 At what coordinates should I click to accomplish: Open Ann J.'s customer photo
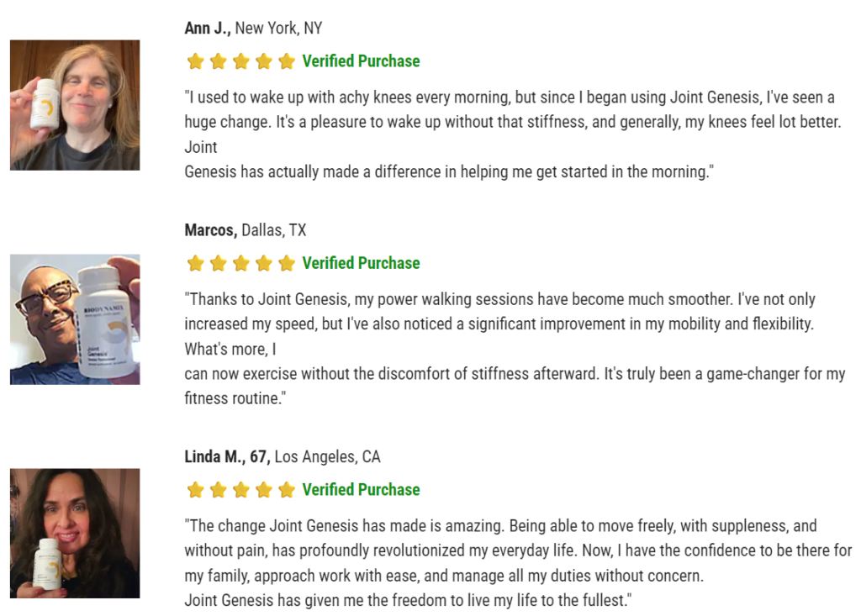[75, 105]
